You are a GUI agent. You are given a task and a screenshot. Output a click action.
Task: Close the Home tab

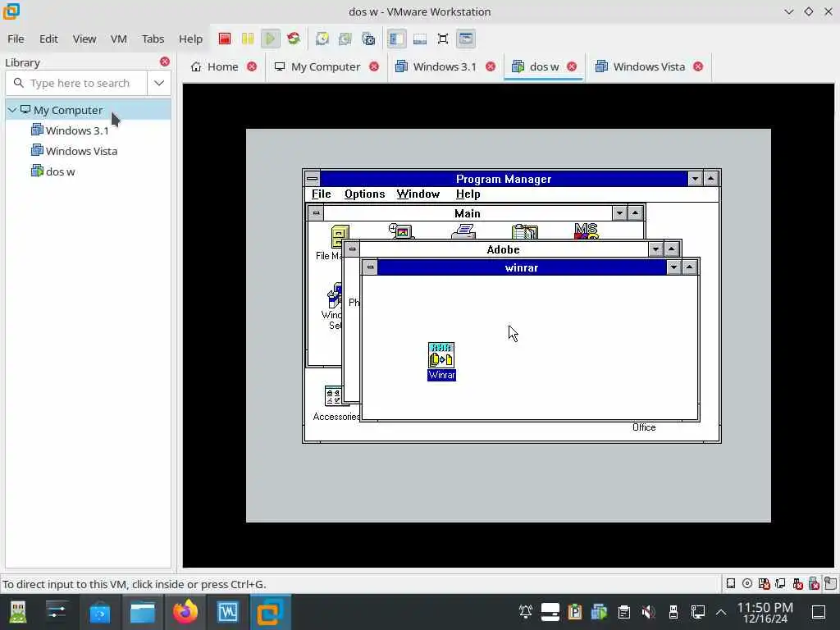(252, 66)
